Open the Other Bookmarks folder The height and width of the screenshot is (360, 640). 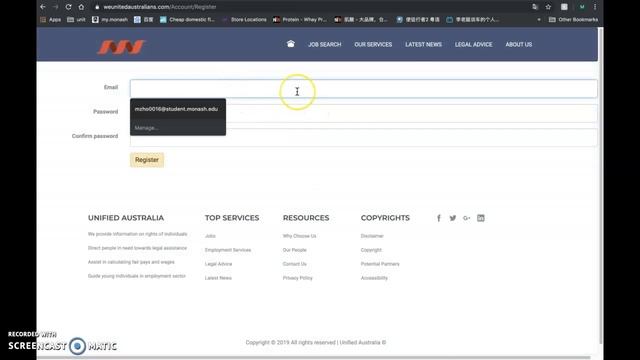(573, 20)
